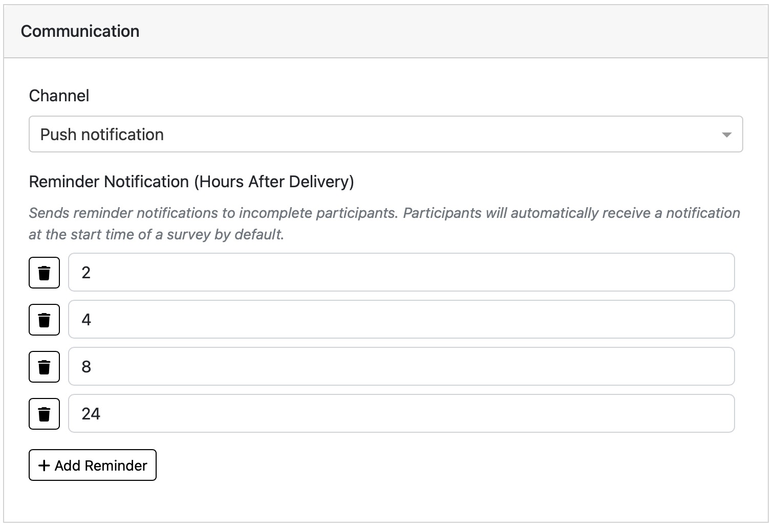Delete the 24-hour reminder entry

click(44, 414)
